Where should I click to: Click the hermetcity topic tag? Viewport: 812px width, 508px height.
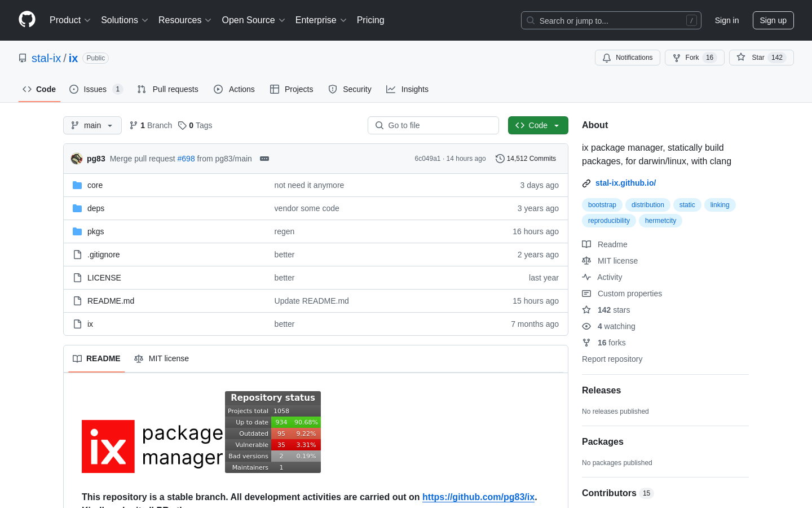[x=660, y=221]
